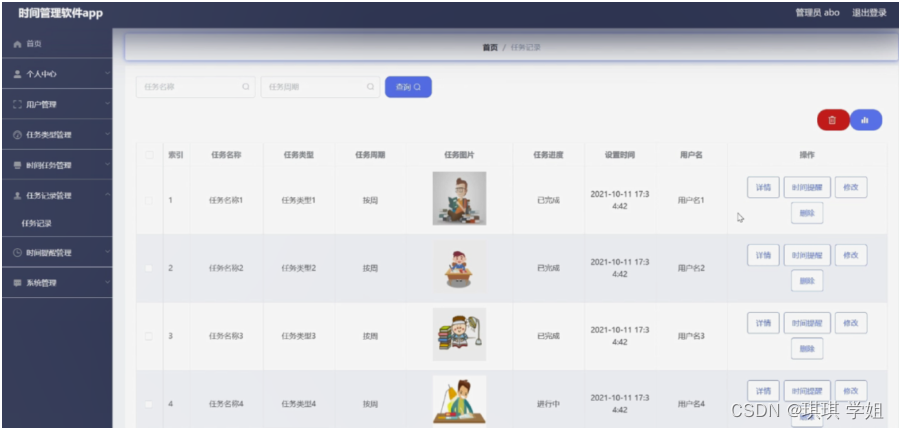The image size is (899, 429).
Task: Expand the 个人中心 menu arrow
Action: [107, 74]
